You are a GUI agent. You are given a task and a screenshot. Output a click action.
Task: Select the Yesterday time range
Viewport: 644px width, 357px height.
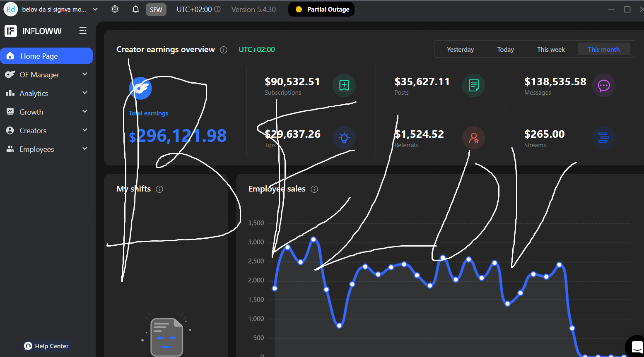pos(460,50)
